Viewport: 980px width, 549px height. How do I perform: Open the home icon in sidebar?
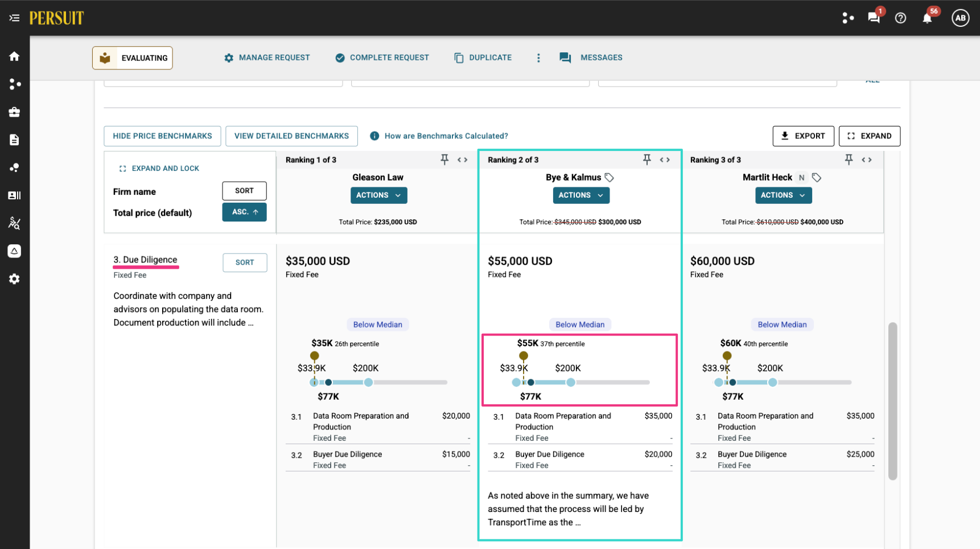coord(14,56)
